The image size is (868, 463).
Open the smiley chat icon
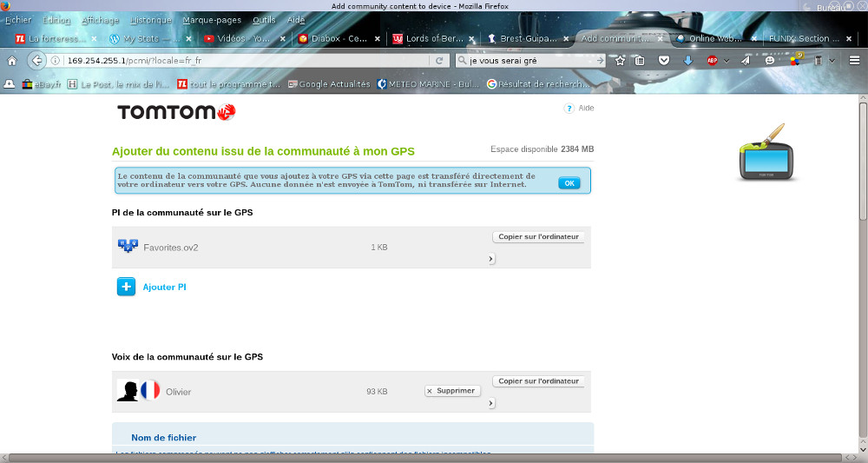(x=769, y=60)
